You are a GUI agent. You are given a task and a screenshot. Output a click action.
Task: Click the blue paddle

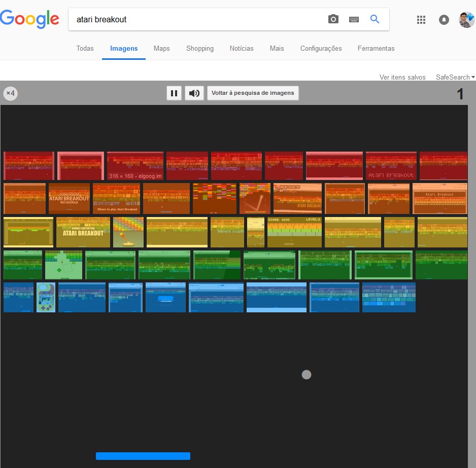pyautogui.click(x=143, y=456)
